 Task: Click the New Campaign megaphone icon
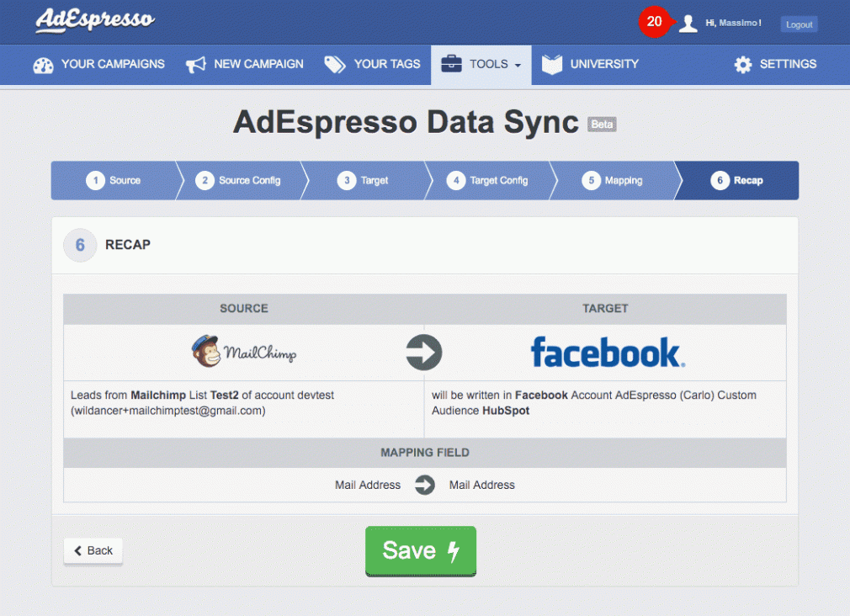click(x=195, y=64)
